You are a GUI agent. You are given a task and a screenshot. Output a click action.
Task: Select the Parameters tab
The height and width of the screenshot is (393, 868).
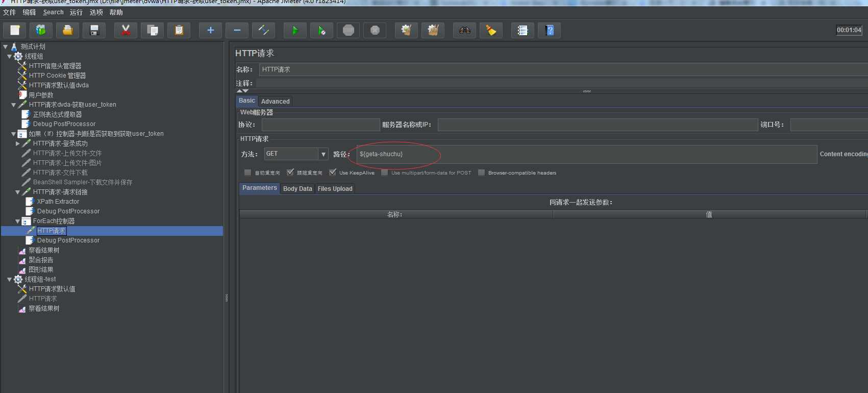click(x=259, y=188)
